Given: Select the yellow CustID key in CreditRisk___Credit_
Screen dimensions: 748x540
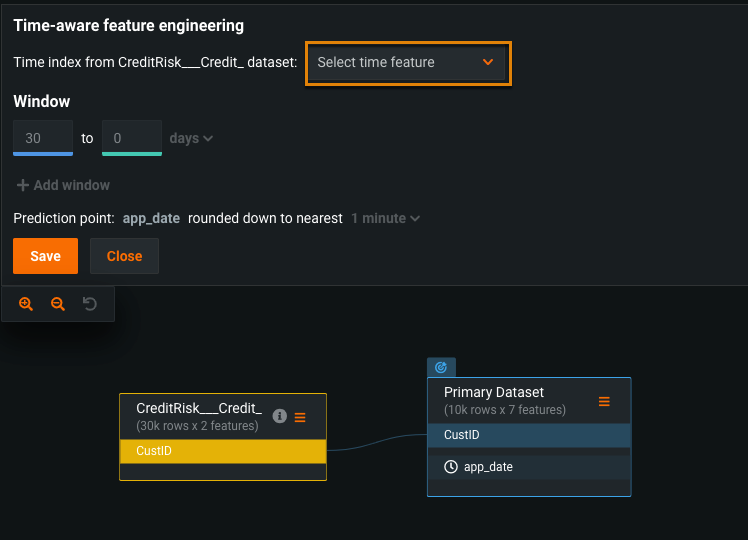Looking at the screenshot, I should click(x=222, y=451).
